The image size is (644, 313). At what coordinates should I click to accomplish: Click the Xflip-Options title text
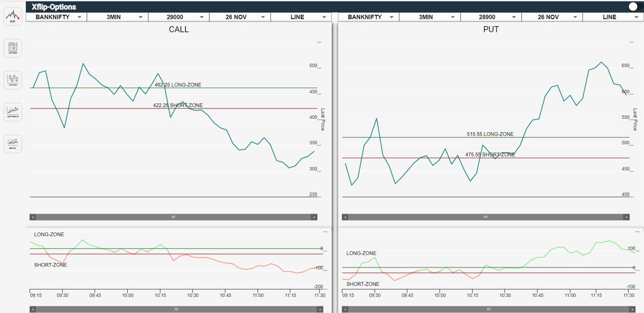54,7
